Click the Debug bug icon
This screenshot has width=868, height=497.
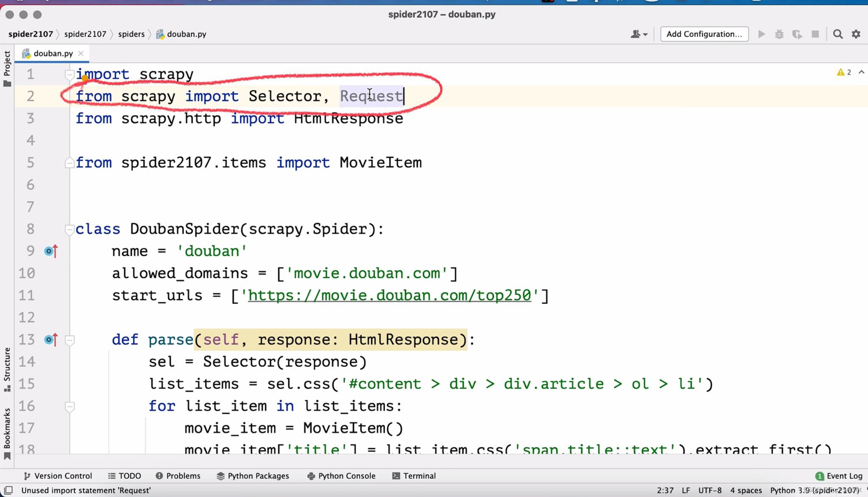(779, 34)
